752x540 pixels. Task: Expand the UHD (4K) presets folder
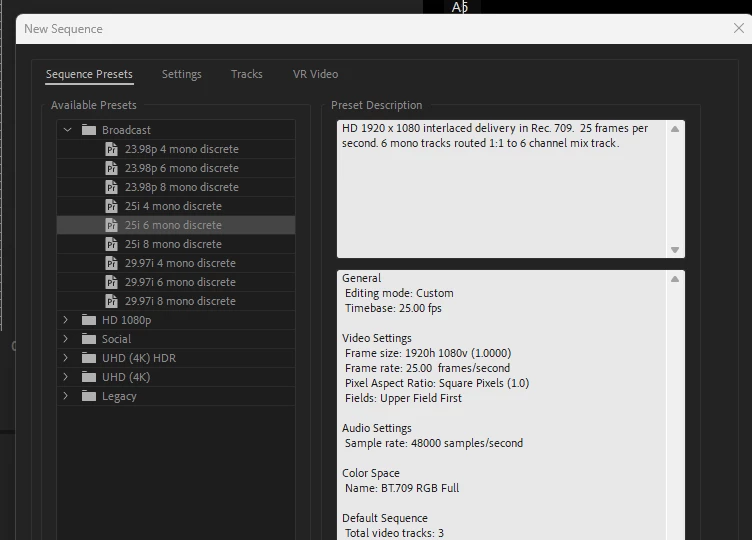click(x=66, y=377)
